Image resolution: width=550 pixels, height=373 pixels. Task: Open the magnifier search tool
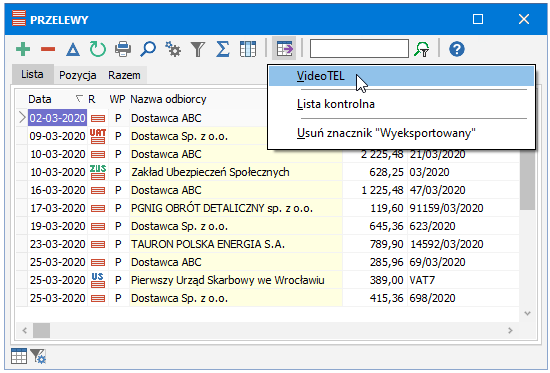tap(148, 49)
